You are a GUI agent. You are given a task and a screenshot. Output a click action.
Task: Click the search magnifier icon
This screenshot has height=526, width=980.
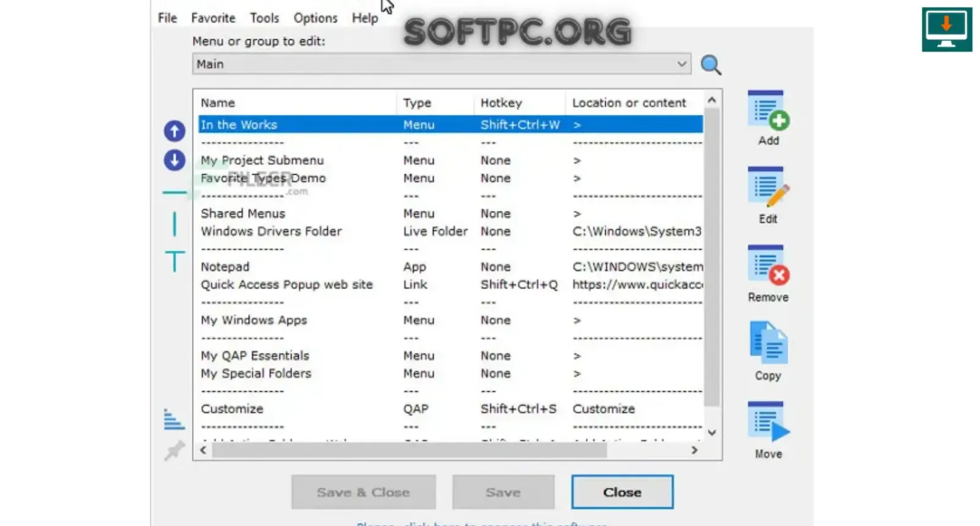point(710,64)
